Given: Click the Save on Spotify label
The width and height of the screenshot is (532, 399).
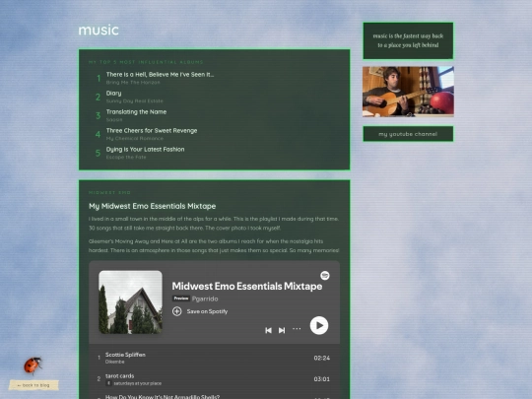Looking at the screenshot, I should tap(207, 311).
